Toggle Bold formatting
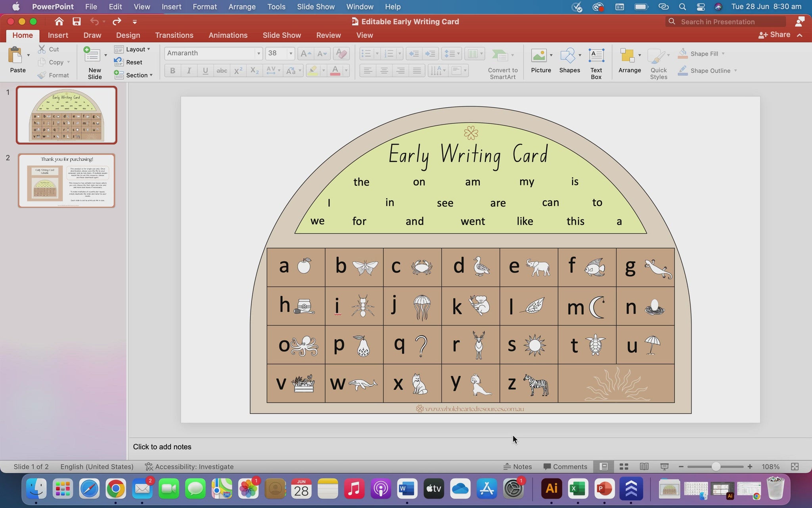 [x=172, y=71]
